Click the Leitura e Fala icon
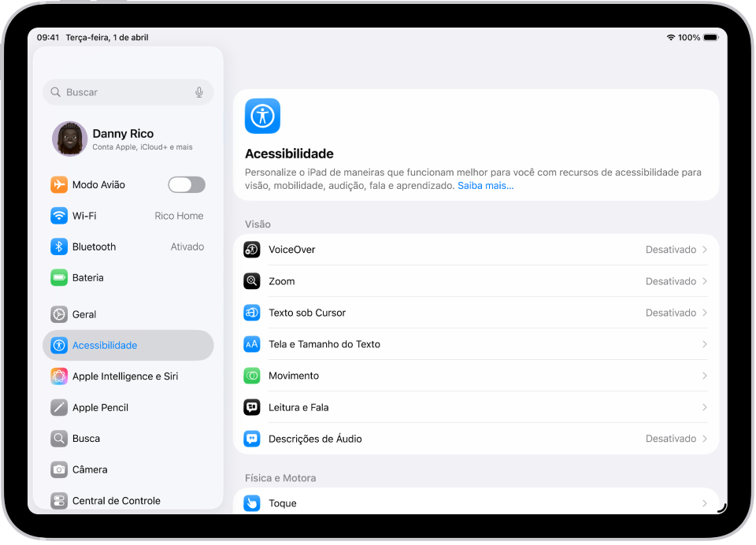The image size is (756, 545). [252, 407]
